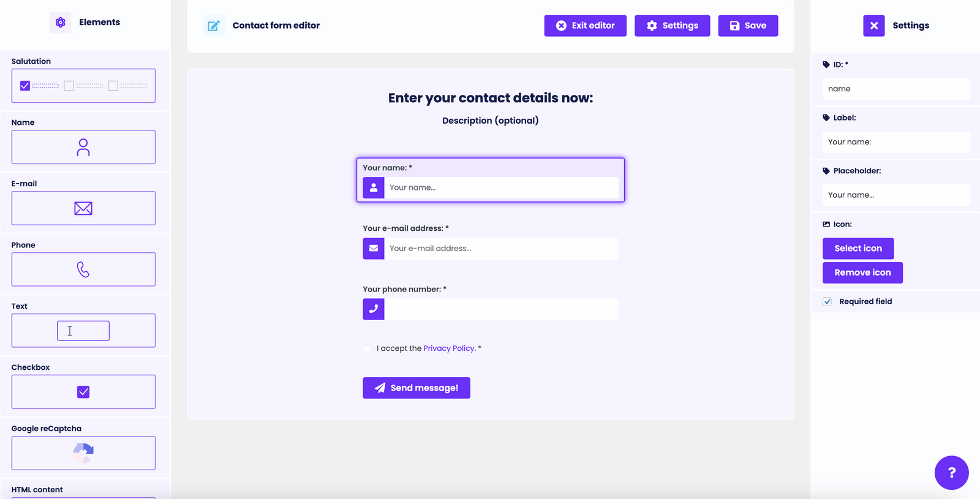Image resolution: width=980 pixels, height=499 pixels.
Task: Select the Checkbox element
Action: pos(83,392)
